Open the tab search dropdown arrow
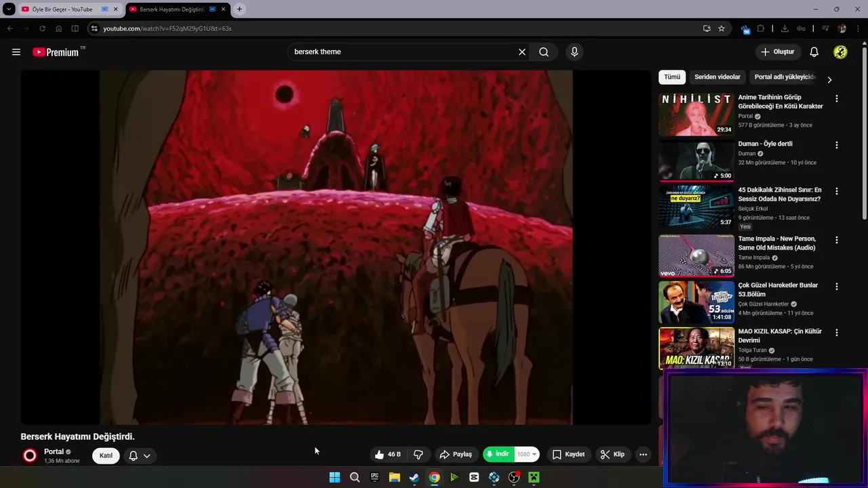Screen dimensions: 868x488 (9, 9)
